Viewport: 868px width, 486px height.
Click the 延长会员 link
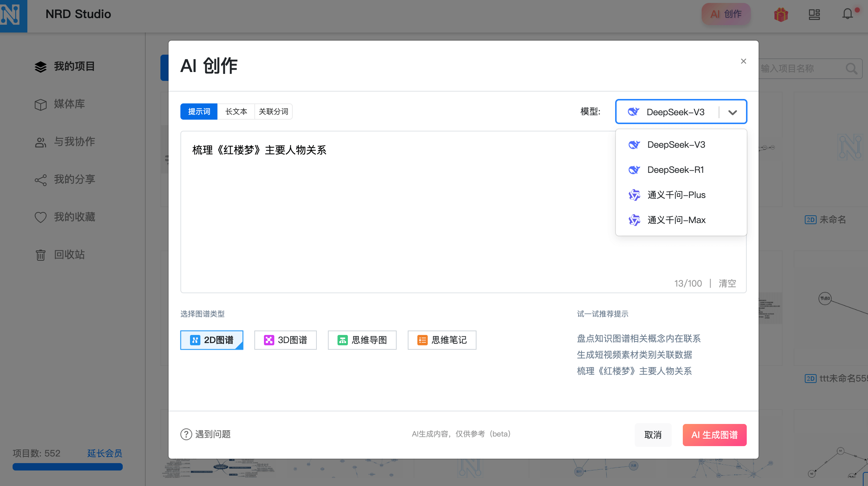coord(105,454)
